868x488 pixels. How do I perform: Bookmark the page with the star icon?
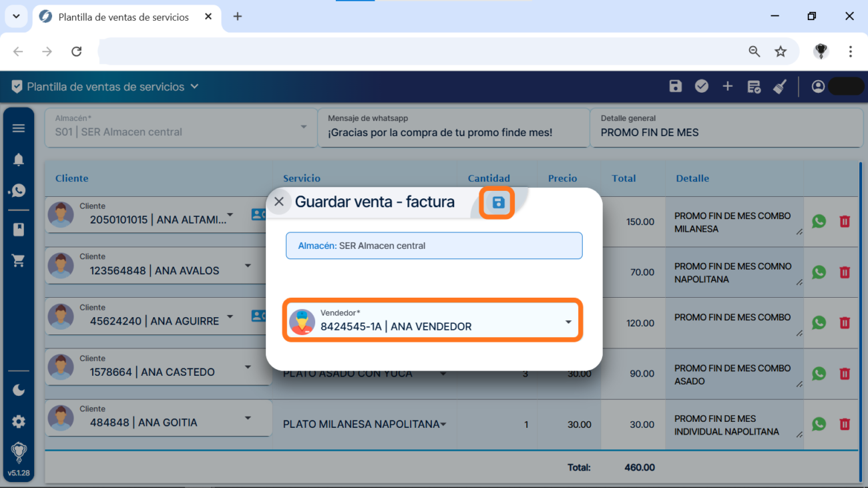point(781,51)
